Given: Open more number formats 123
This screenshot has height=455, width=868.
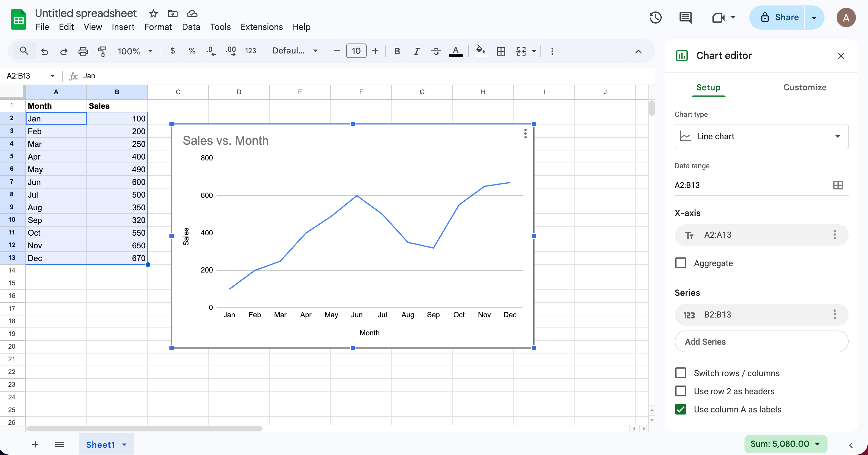Looking at the screenshot, I should pyautogui.click(x=250, y=51).
